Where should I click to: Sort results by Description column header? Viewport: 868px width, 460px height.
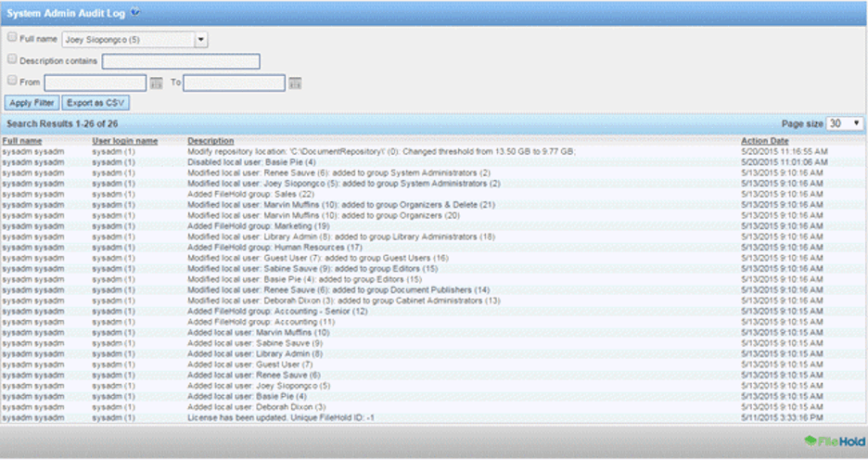click(x=210, y=141)
